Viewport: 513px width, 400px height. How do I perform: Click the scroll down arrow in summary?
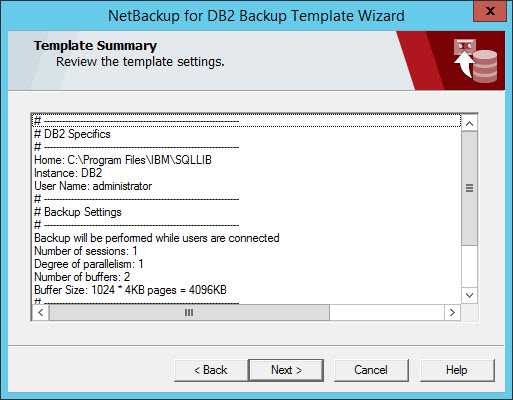(470, 295)
